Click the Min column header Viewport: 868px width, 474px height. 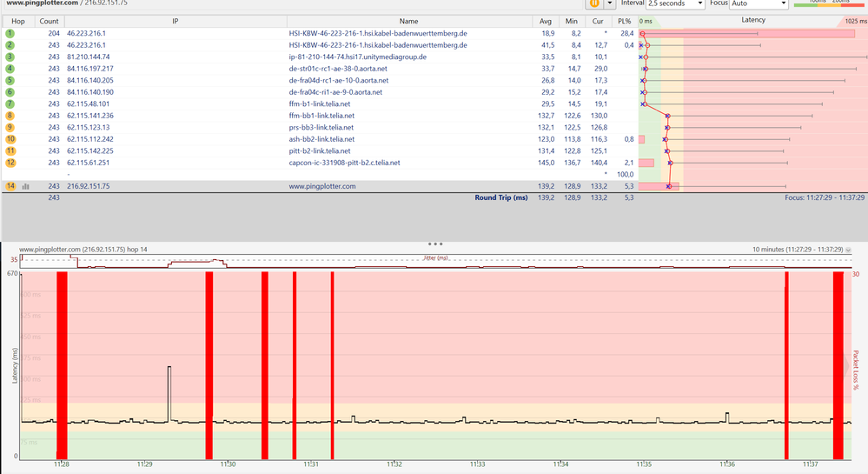(572, 21)
